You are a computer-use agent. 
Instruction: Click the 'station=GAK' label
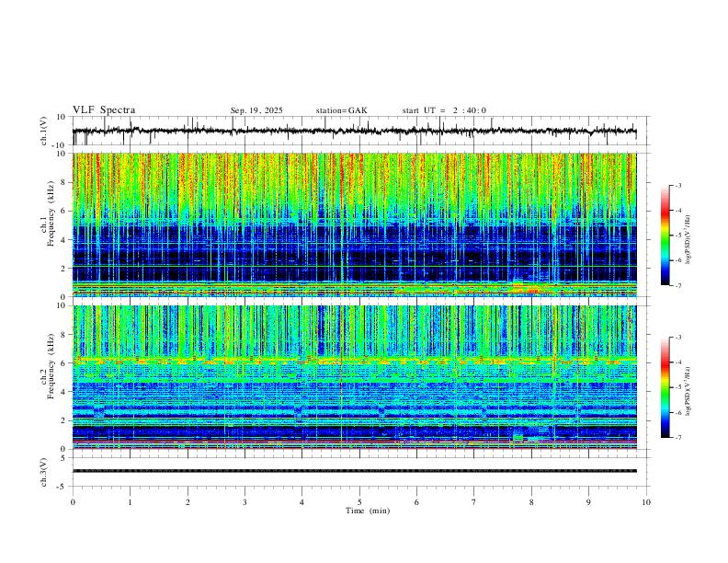point(341,110)
